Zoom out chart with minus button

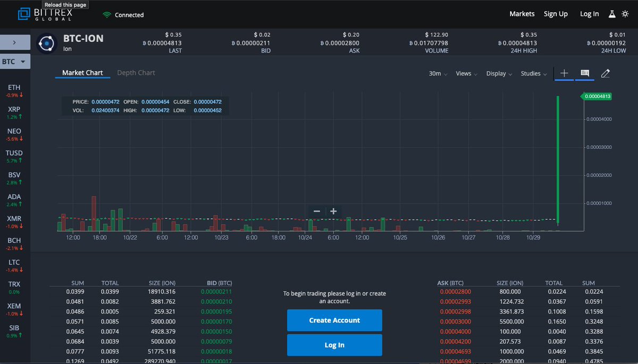tap(316, 211)
